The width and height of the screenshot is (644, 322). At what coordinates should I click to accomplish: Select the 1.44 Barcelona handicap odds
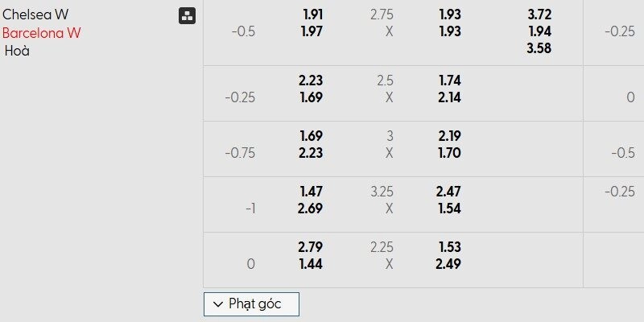click(311, 264)
